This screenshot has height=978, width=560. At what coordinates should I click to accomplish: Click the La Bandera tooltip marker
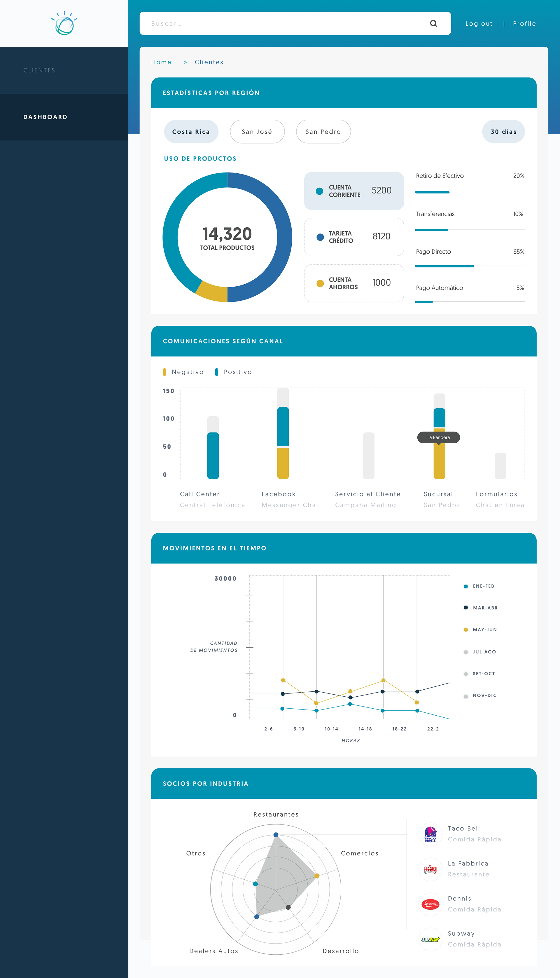[438, 437]
